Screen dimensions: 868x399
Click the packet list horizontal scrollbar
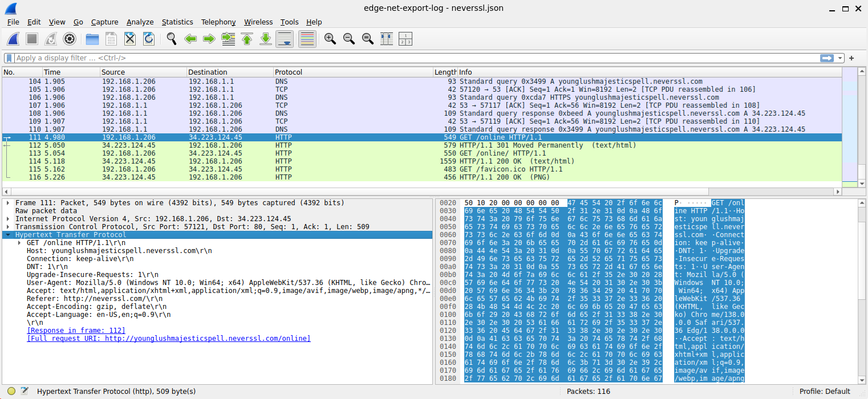[x=421, y=192]
